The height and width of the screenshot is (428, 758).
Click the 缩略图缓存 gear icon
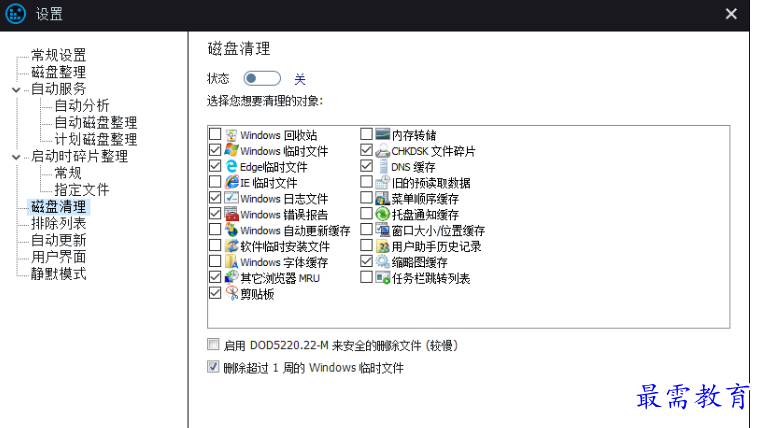point(382,262)
